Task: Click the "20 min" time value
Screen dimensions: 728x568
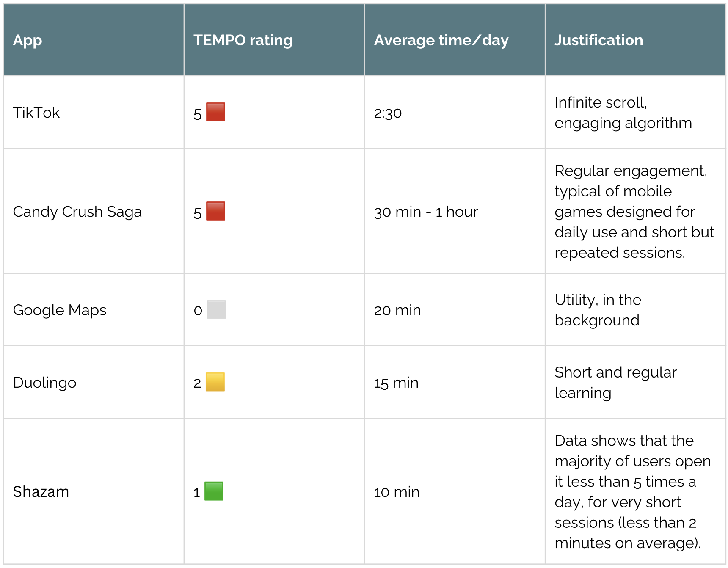Action: [397, 310]
